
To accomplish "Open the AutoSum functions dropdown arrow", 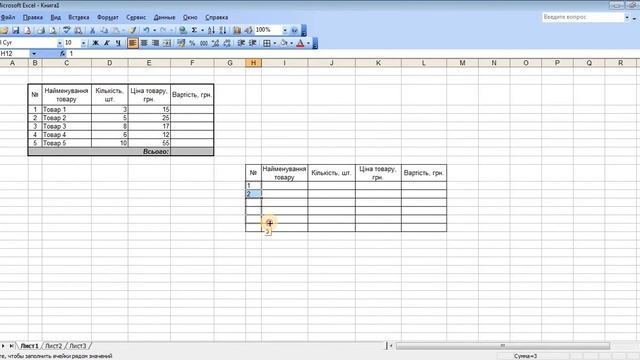I will (202, 30).
